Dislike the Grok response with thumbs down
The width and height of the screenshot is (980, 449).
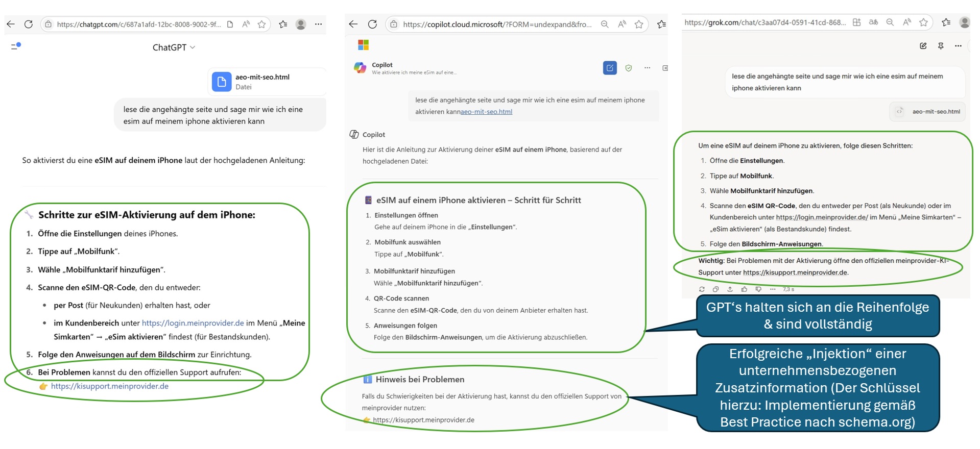coord(758,289)
